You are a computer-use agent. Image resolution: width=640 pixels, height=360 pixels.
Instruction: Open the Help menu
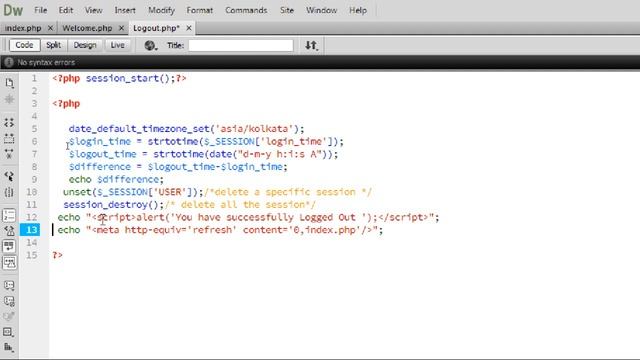(x=358, y=10)
